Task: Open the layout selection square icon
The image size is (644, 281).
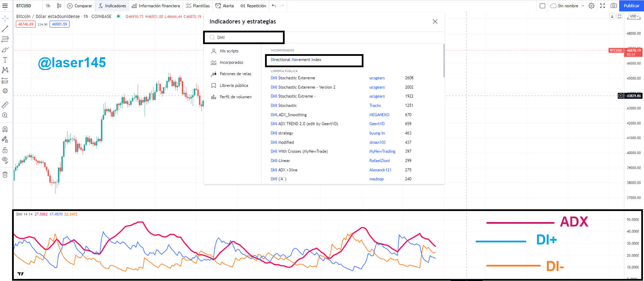Action: pyautogui.click(x=542, y=6)
